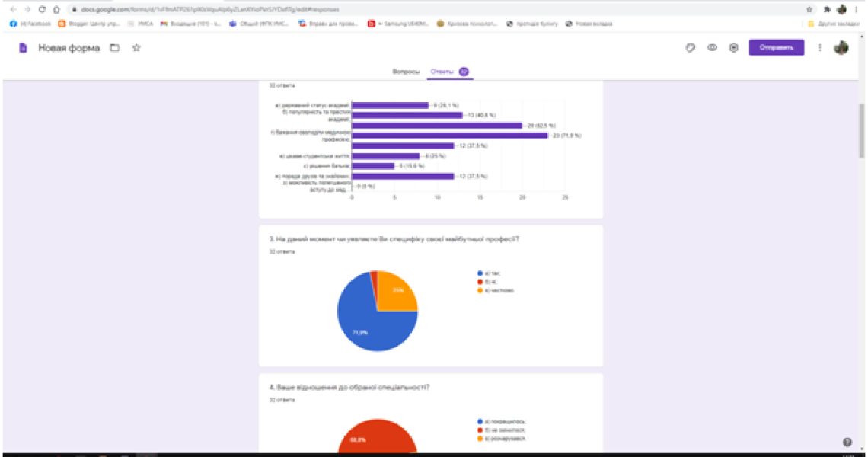The width and height of the screenshot is (868, 457).
Task: Click the legend entry б) ні
Action: click(x=487, y=282)
